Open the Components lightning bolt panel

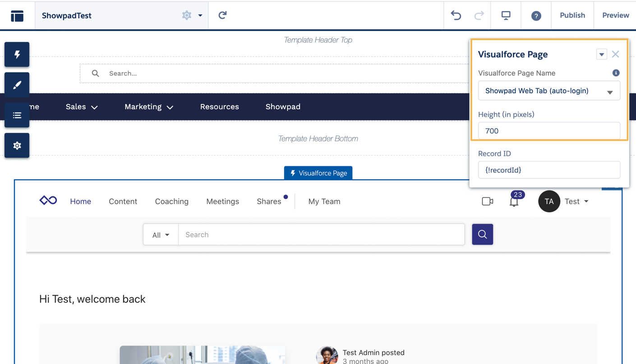pos(17,55)
